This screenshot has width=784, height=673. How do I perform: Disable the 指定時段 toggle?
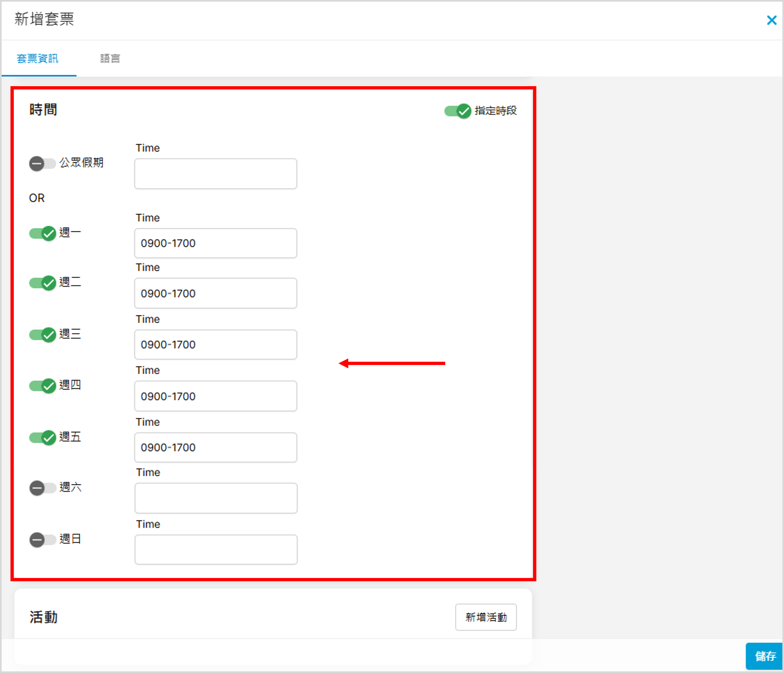457,111
